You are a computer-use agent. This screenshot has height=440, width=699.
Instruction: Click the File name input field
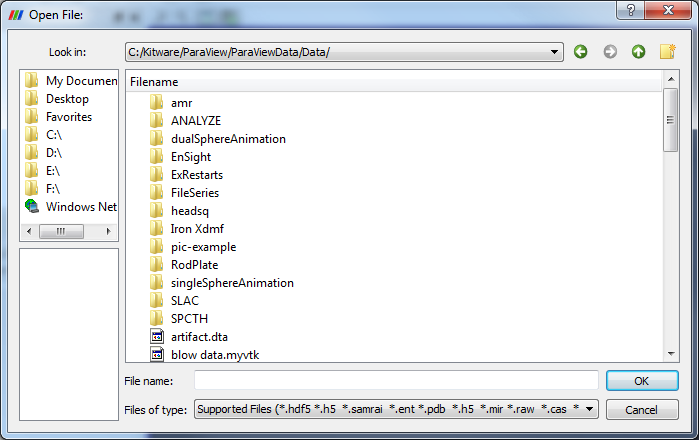coord(396,381)
